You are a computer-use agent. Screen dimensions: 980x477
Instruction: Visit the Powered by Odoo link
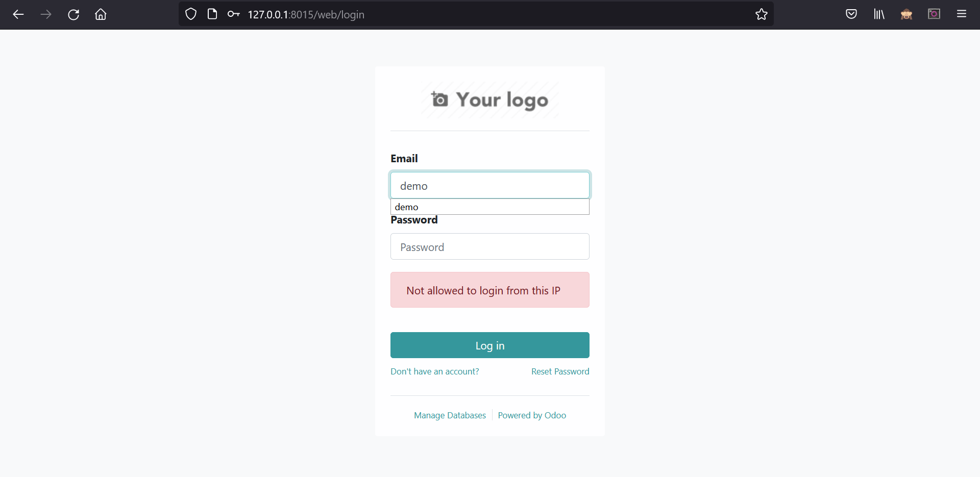point(532,415)
